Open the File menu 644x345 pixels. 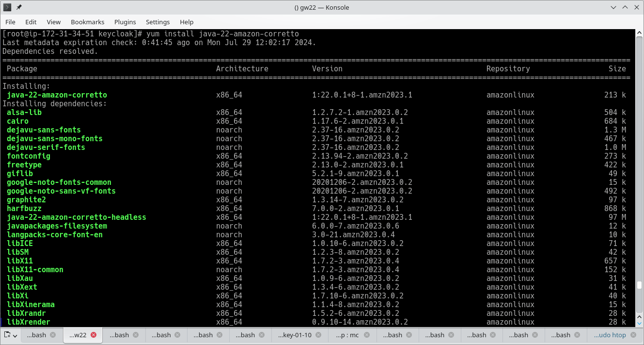point(10,22)
